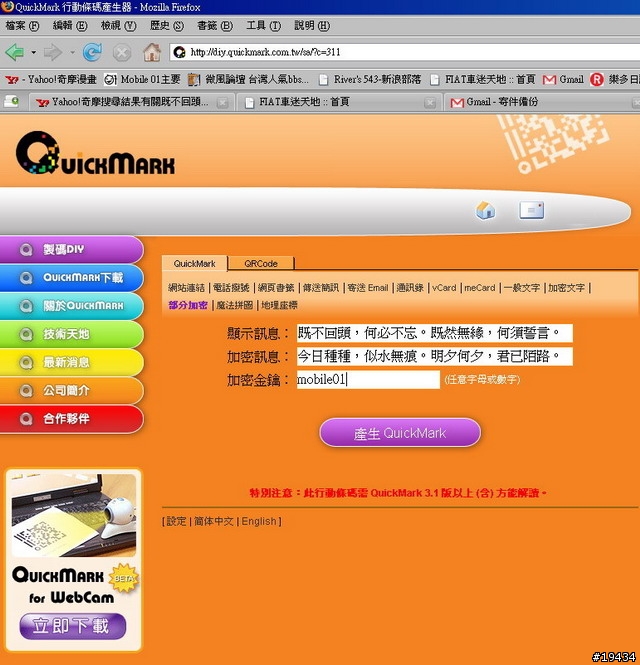Choose the 傳送簡訊 option
Viewport: 640px width, 665px height.
click(x=321, y=288)
